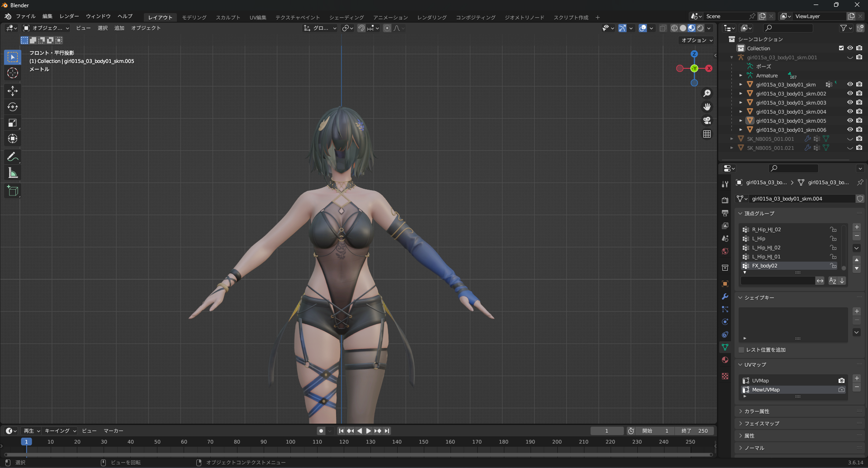
Task: Click the 開始 start frame field
Action: click(655, 431)
